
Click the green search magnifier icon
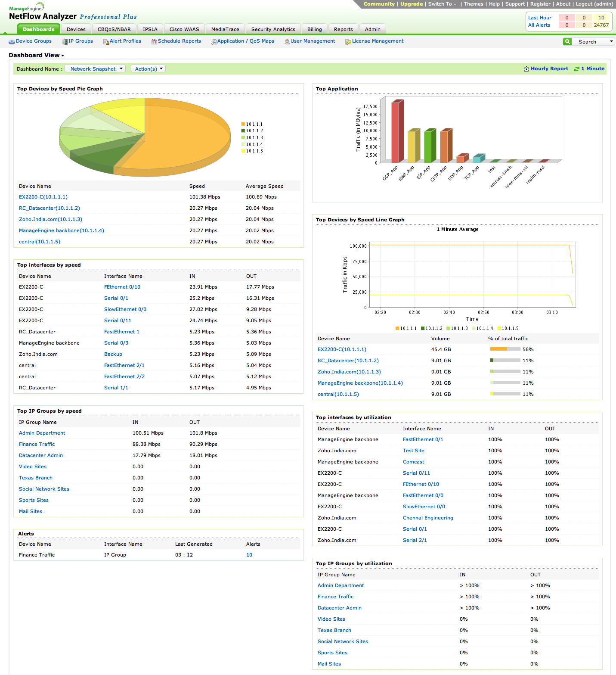[567, 41]
